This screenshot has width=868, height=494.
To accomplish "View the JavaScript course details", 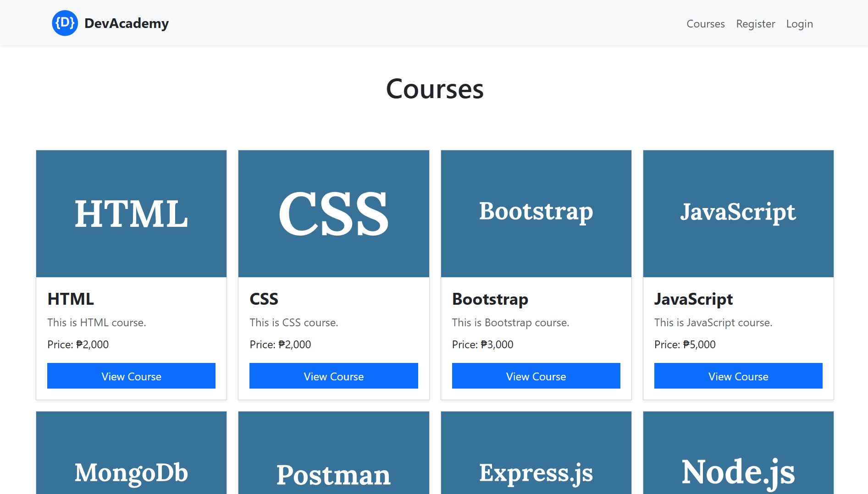I will 738,376.
